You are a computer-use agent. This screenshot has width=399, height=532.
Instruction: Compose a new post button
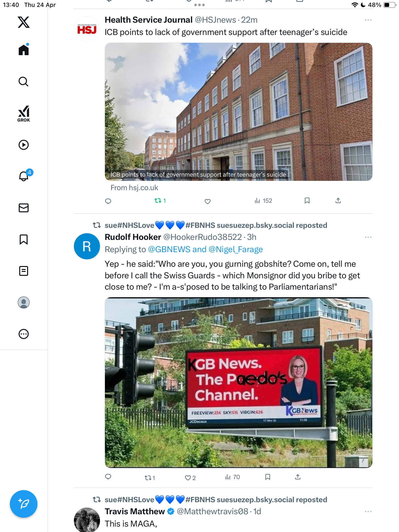24,504
